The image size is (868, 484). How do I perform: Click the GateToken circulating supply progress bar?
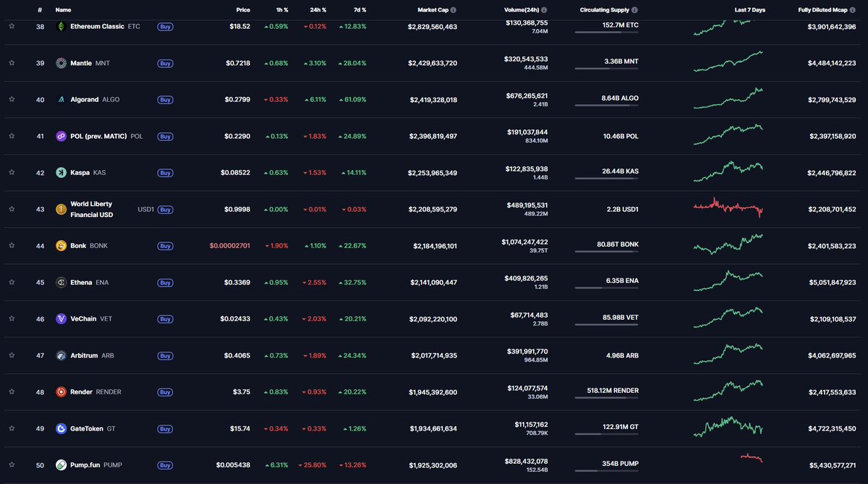point(607,435)
